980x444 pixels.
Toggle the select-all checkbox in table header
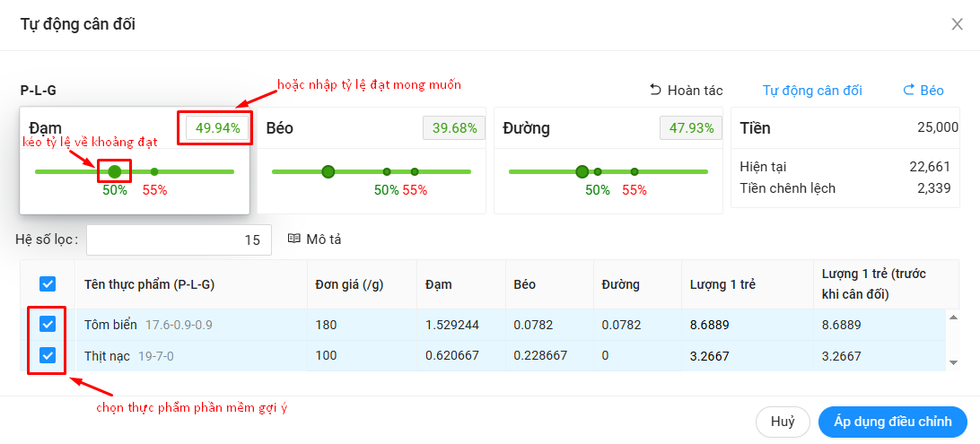(x=48, y=284)
